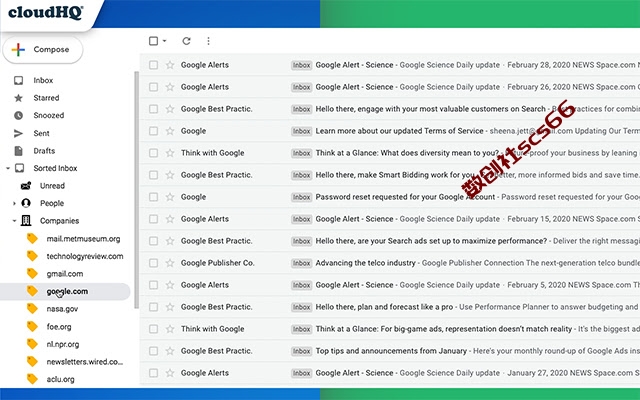Viewport: 640px width, 400px height.
Task: Star the Search ads performance email
Action: coord(170,241)
